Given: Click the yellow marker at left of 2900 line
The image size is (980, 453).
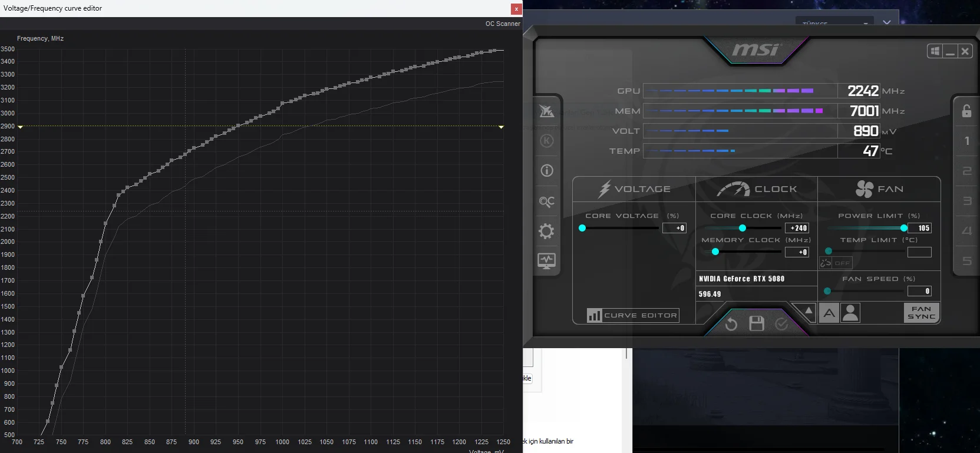Looking at the screenshot, I should pyautogui.click(x=20, y=127).
